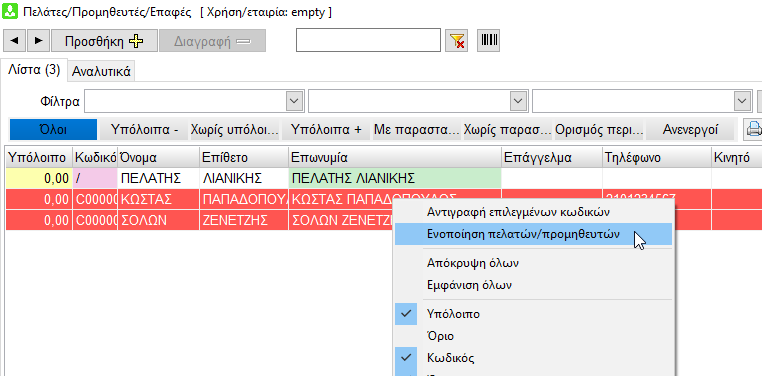Viewport: 762px width, 376px height.
Task: Go to next record arrow button
Action: coord(38,41)
